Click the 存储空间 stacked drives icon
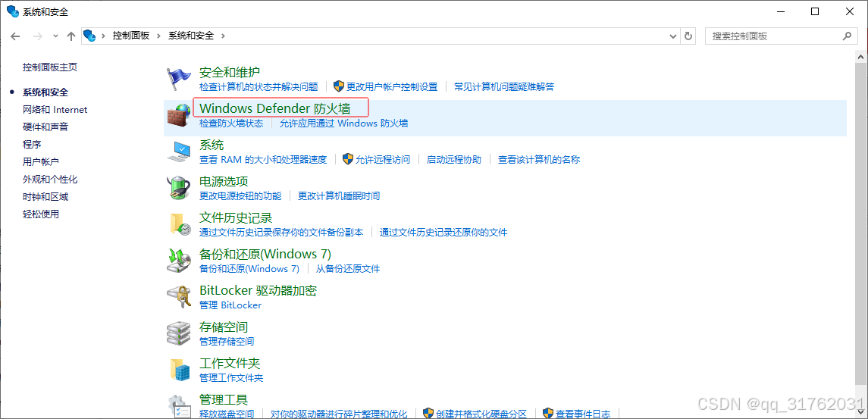Image resolution: width=868 pixels, height=419 pixels. [179, 333]
